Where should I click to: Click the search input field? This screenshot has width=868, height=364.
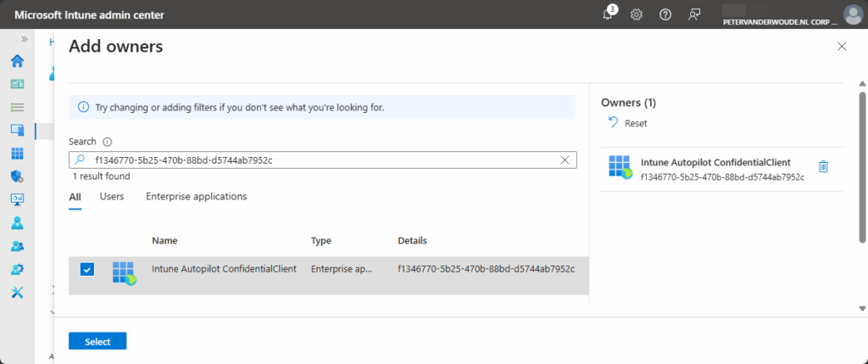[x=322, y=160]
